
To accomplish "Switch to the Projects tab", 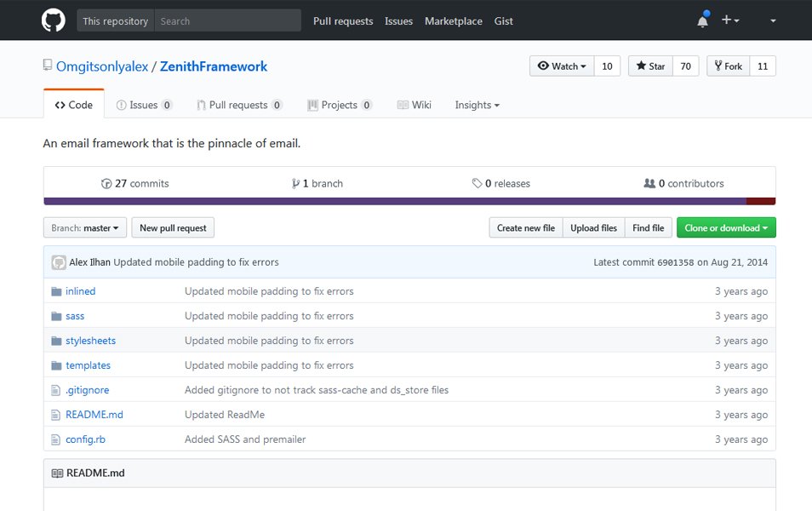I will pyautogui.click(x=340, y=105).
